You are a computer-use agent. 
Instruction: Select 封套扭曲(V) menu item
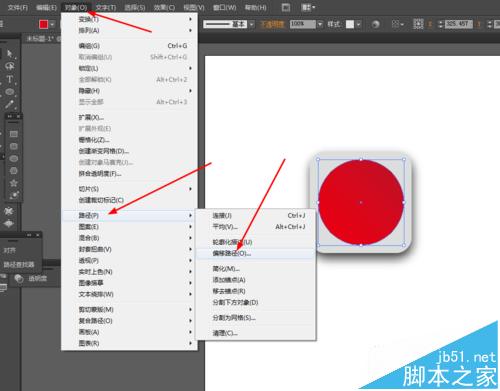[x=129, y=249]
